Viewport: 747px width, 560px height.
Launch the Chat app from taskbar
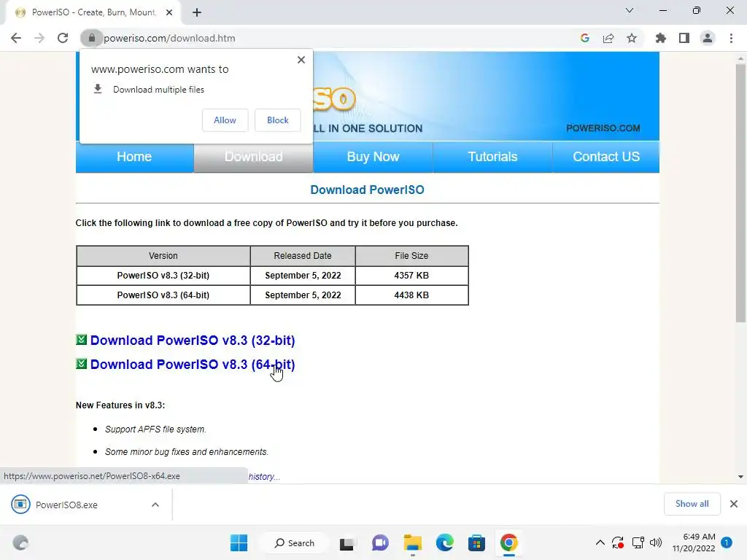tap(379, 542)
